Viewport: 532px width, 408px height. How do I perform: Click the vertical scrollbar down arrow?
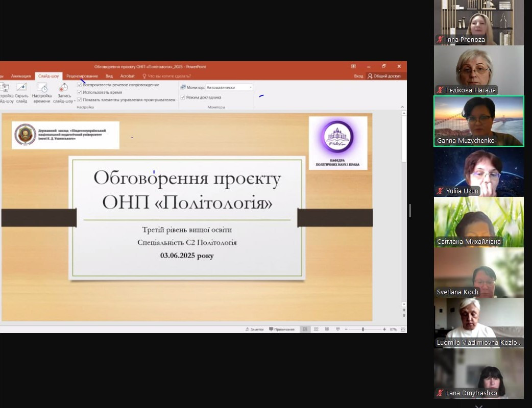[404, 304]
